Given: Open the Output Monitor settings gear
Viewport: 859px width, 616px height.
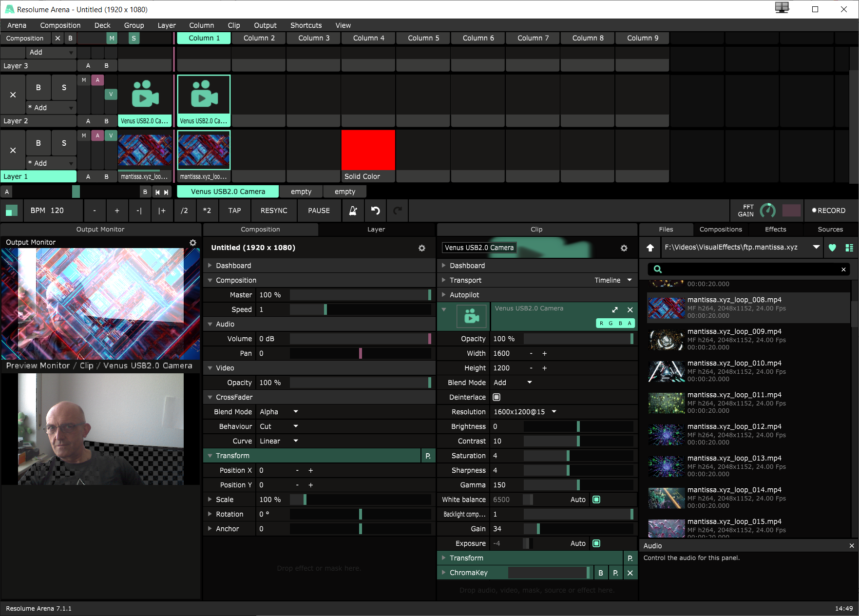Looking at the screenshot, I should [x=193, y=243].
